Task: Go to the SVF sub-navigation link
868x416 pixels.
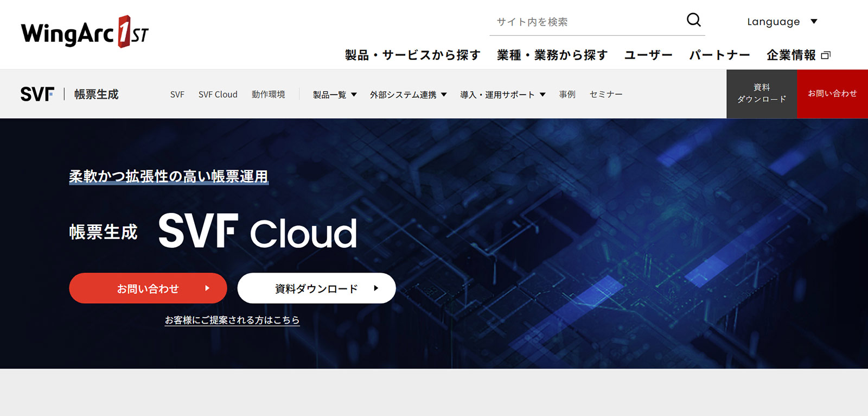Action: point(177,94)
